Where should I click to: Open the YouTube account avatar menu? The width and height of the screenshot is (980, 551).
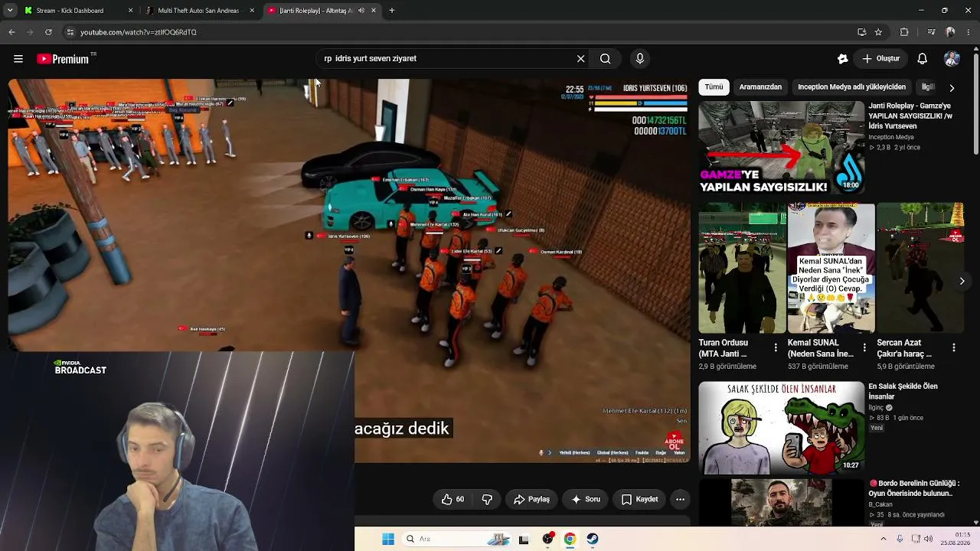pyautogui.click(x=952, y=59)
